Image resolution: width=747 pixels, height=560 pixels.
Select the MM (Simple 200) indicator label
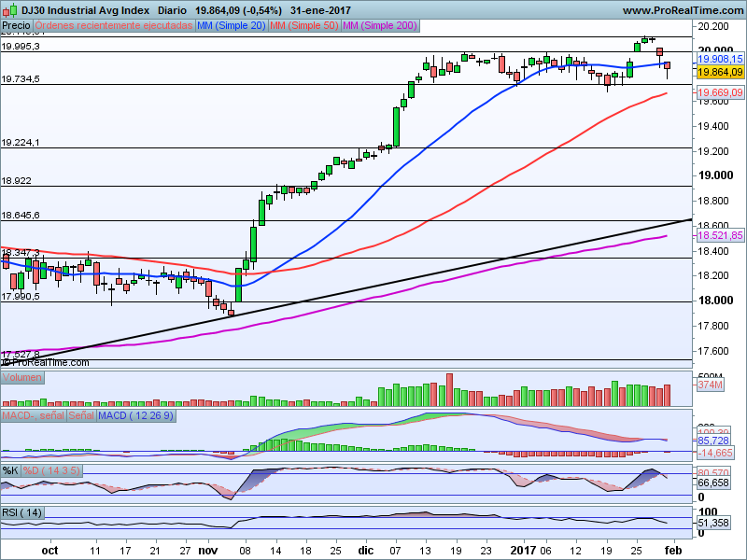click(x=380, y=25)
